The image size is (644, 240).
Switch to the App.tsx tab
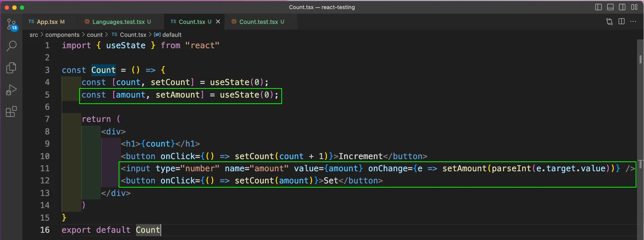click(50, 22)
